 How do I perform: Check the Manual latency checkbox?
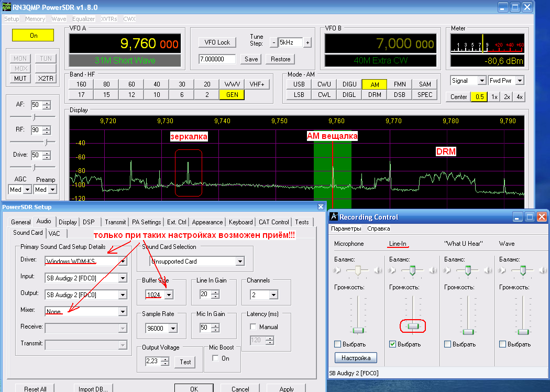tap(254, 326)
